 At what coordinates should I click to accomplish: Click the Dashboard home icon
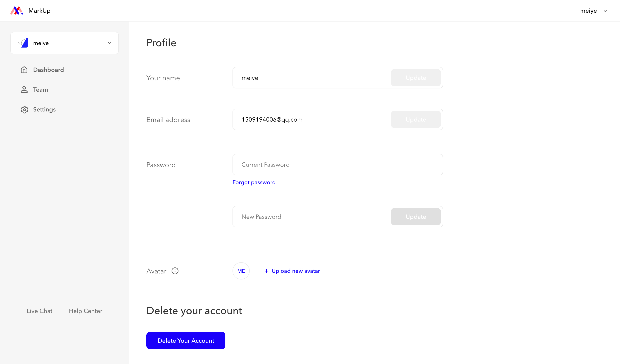[x=24, y=70]
